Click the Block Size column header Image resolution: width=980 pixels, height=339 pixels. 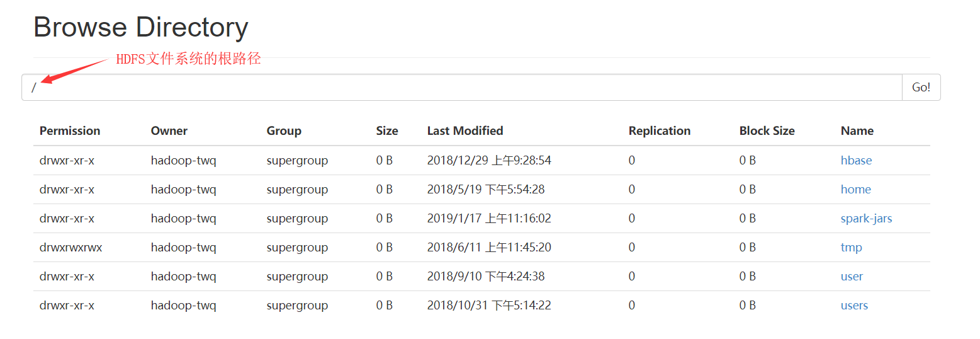coord(767,130)
